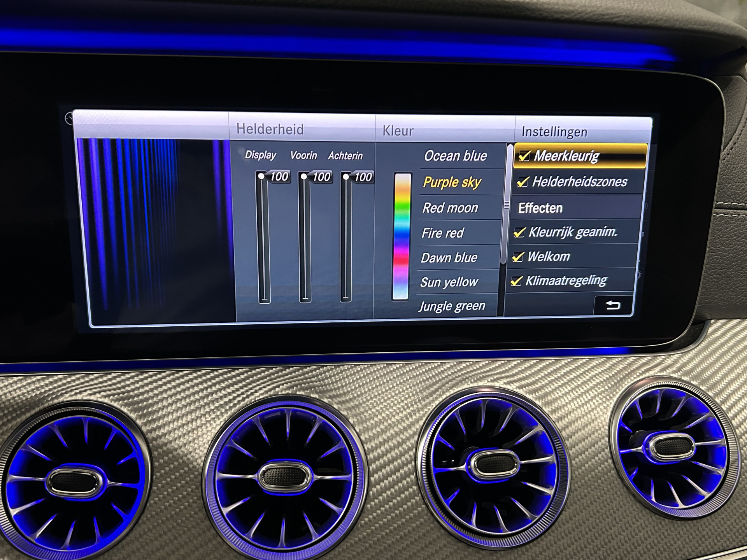Select the Fire red color
Screen dimensions: 747x560
pyautogui.click(x=443, y=233)
